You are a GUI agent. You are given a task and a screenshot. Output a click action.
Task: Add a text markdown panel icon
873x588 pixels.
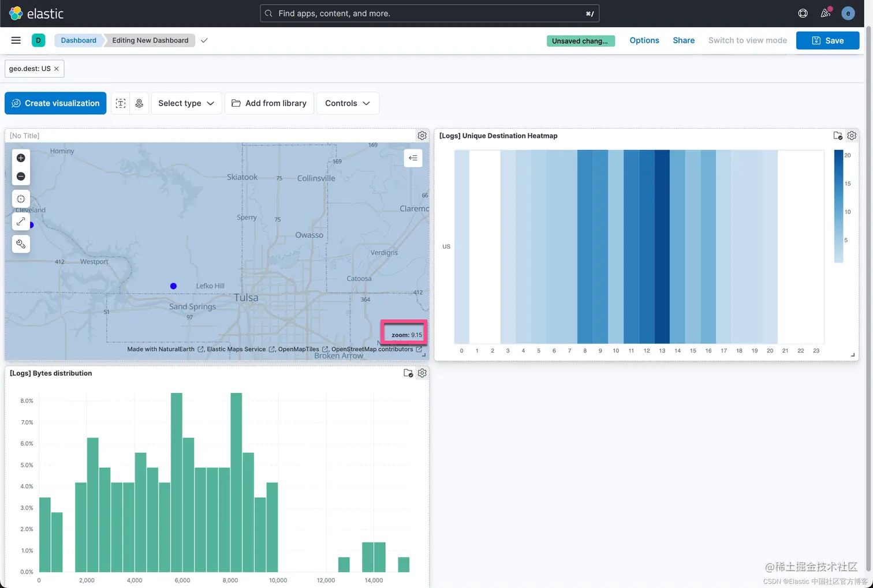[x=121, y=103]
